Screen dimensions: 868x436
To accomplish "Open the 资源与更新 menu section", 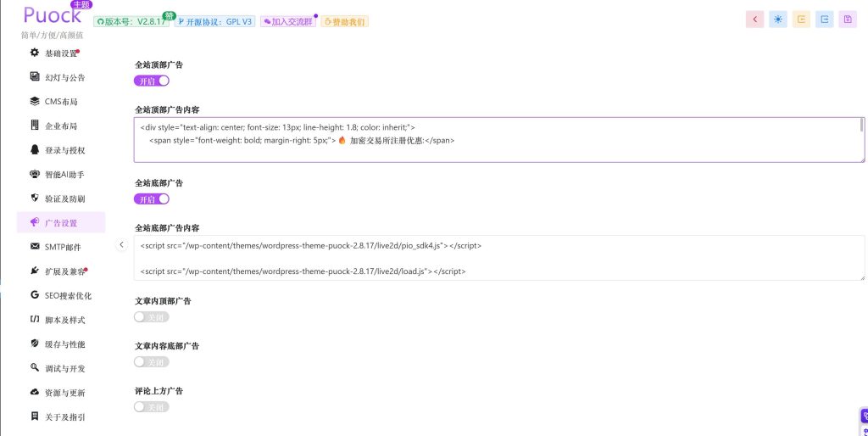I will (61, 393).
